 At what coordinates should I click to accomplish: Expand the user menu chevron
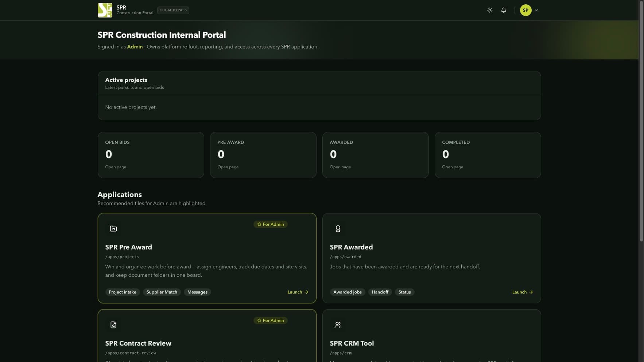pyautogui.click(x=536, y=10)
